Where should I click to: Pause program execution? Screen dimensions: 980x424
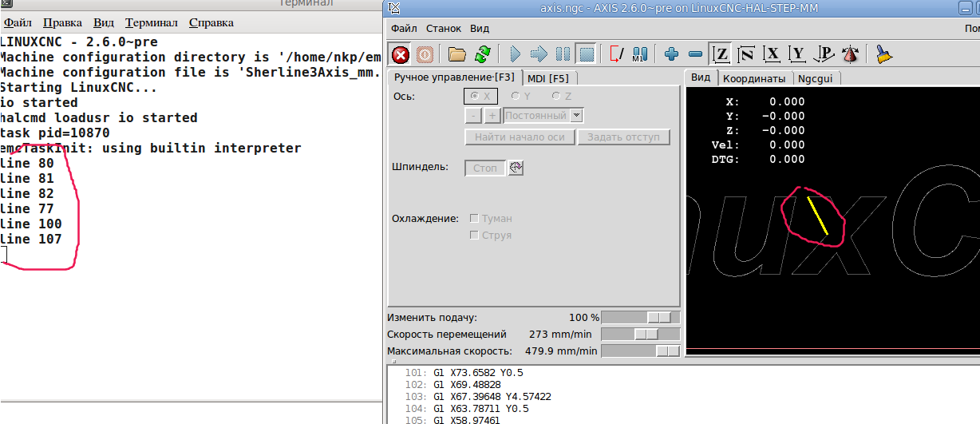tap(563, 54)
